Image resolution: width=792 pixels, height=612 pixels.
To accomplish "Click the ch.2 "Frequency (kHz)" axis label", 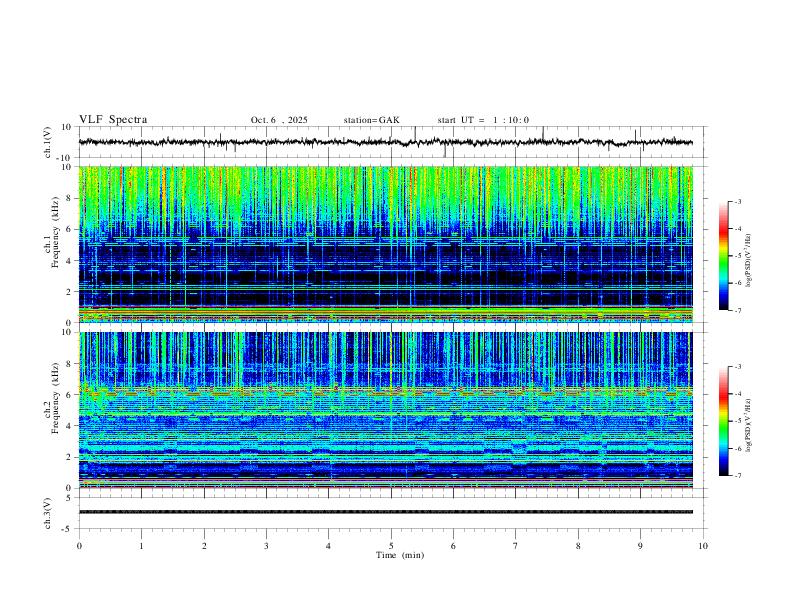I will [x=55, y=398].
